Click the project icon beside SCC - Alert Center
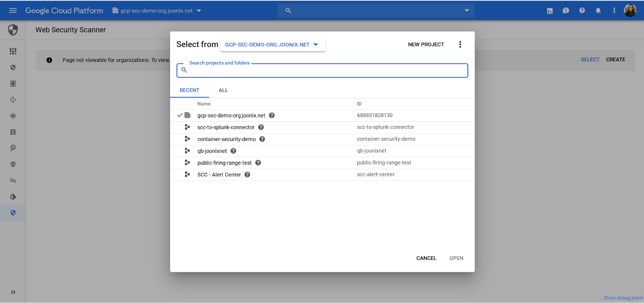644x303 pixels. coord(187,174)
